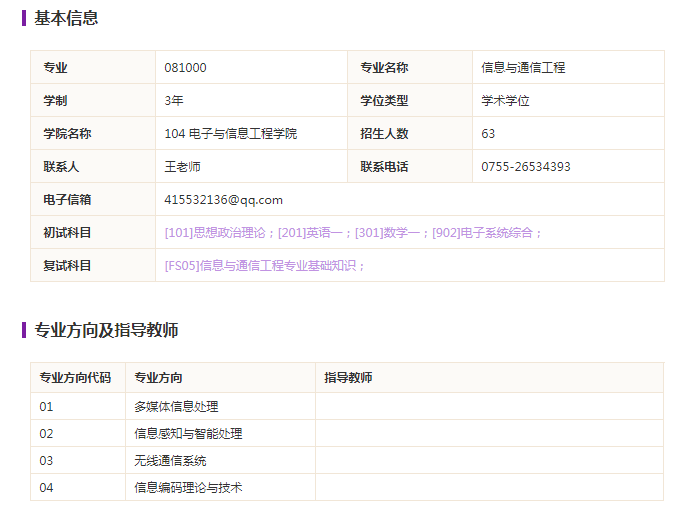Click the 专业方向及指导教师 section heading
The height and width of the screenshot is (521, 675).
click(106, 330)
